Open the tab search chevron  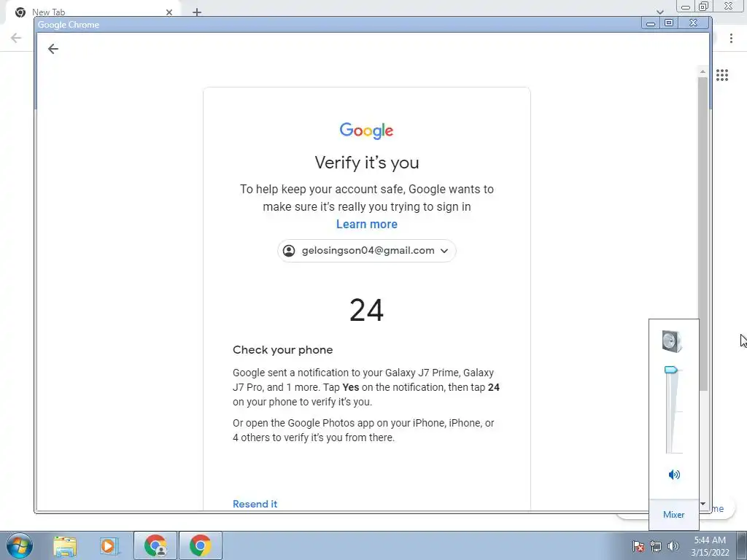[x=659, y=12]
